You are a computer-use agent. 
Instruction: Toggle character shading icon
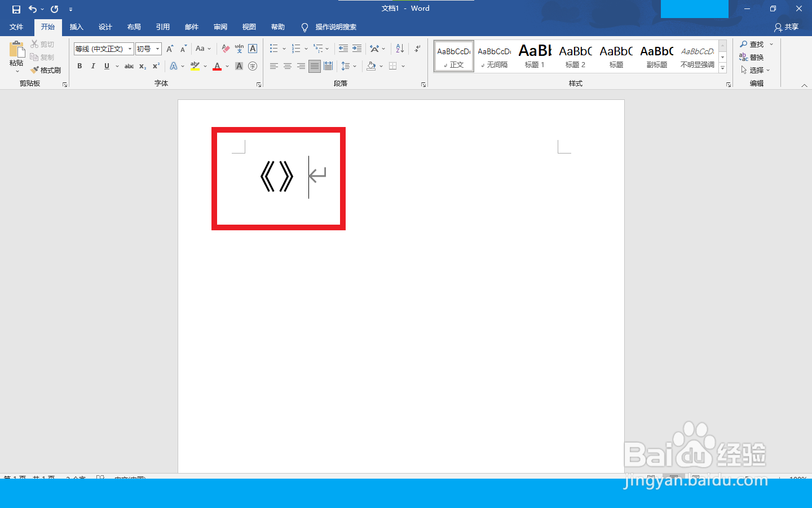tap(239, 66)
